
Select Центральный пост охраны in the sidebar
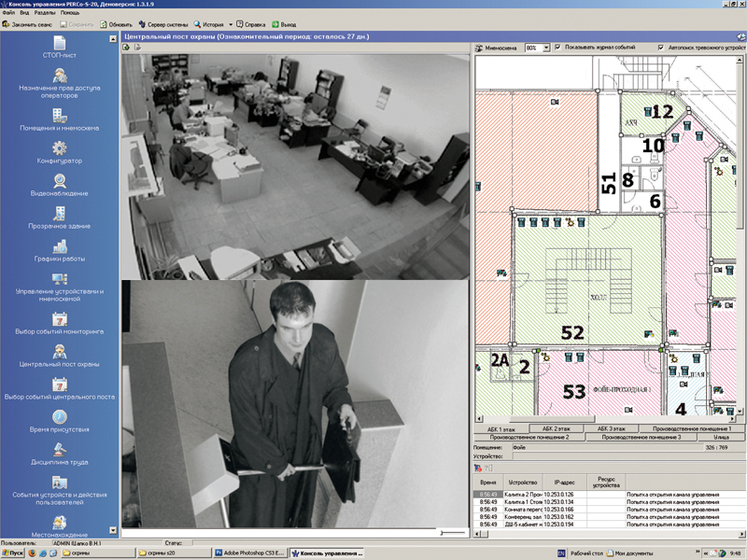[x=60, y=357]
